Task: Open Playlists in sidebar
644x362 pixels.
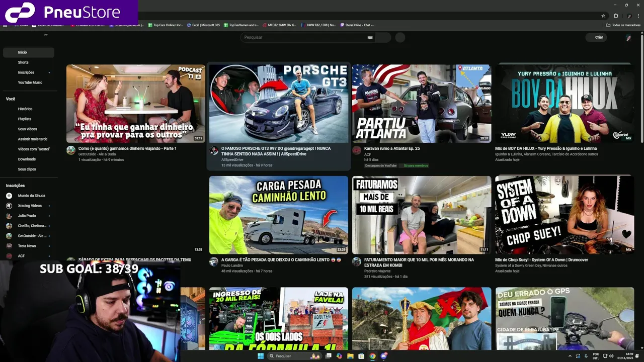Action: 29,119
